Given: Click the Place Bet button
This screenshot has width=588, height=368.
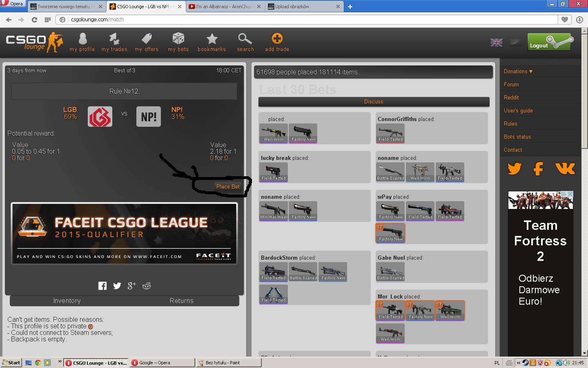Looking at the screenshot, I should click(x=228, y=186).
